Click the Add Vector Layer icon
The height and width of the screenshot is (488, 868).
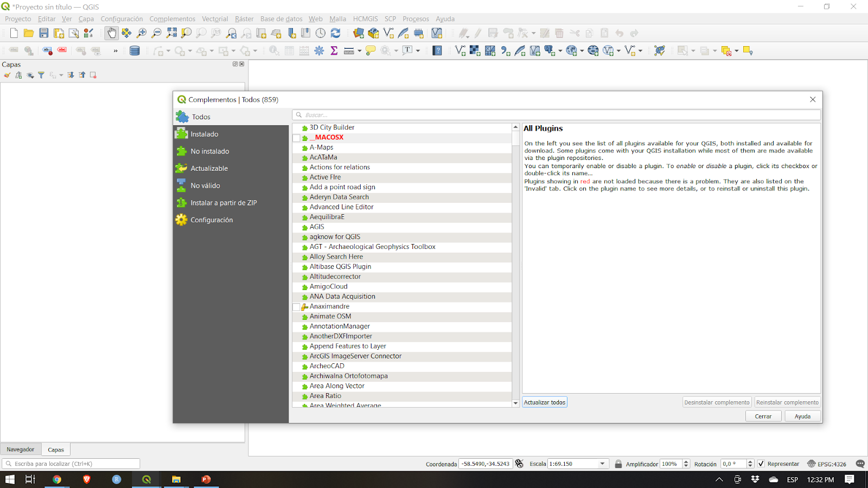tap(460, 50)
